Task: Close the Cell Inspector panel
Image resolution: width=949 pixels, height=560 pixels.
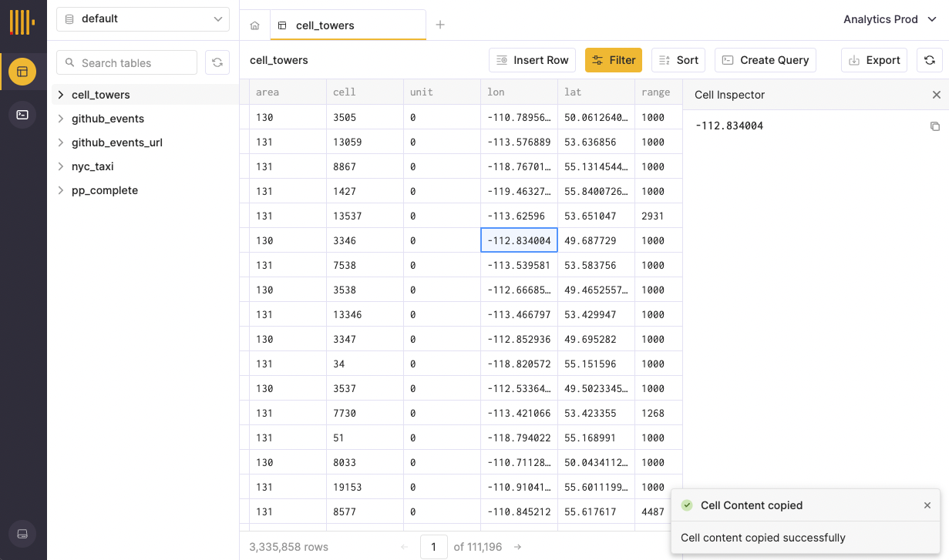Action: tap(936, 95)
